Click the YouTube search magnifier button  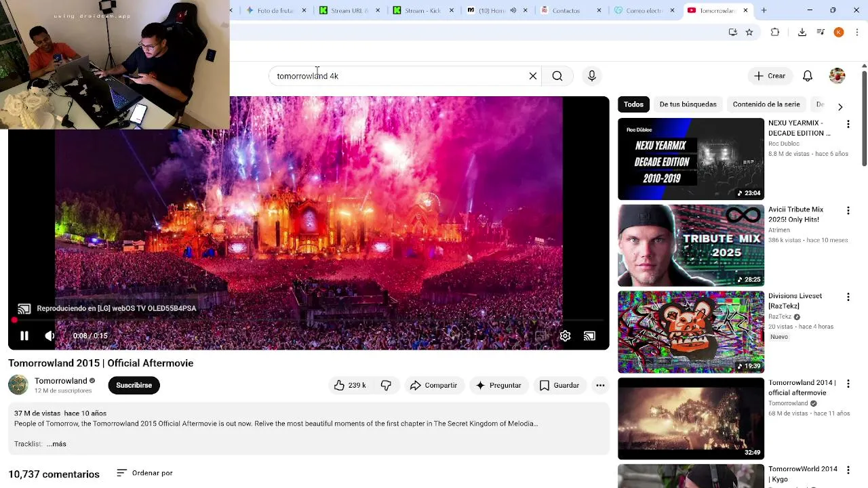pyautogui.click(x=557, y=76)
